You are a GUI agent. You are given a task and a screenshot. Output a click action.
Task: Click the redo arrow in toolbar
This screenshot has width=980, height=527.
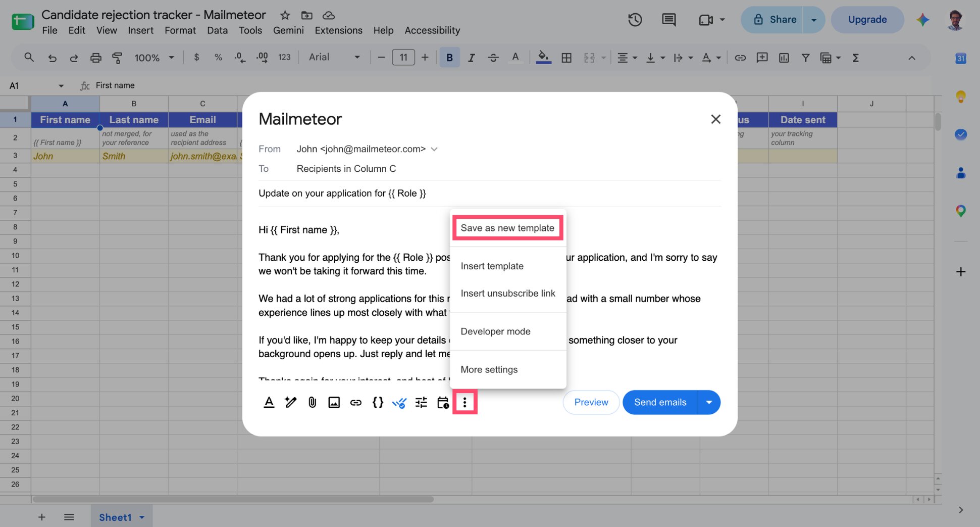[x=74, y=58]
